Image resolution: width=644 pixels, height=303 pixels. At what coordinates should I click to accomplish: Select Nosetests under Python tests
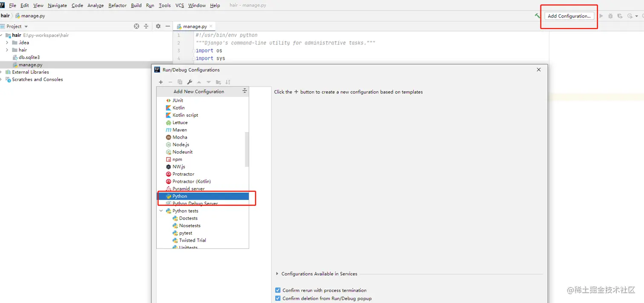(x=203, y=225)
